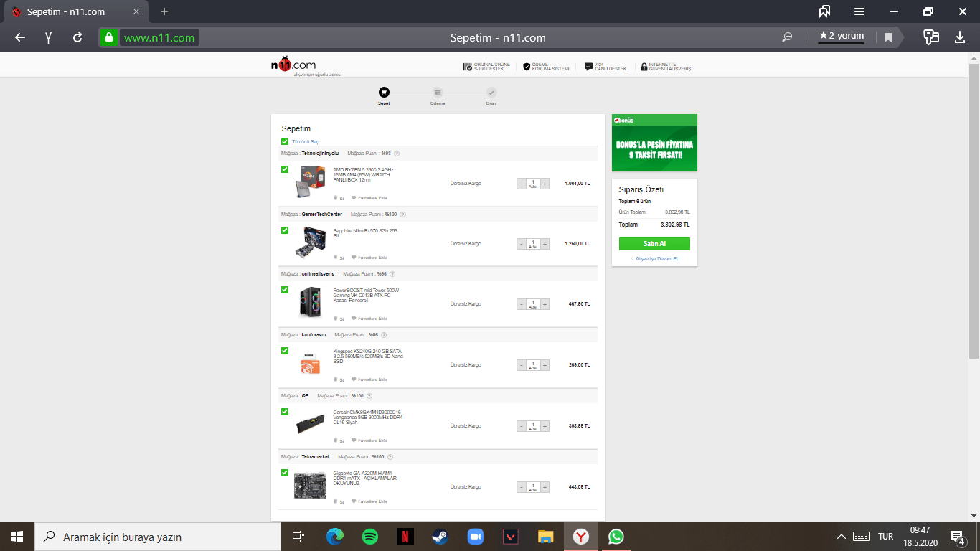
Task: Go back with the browser back arrow
Action: pos(20,37)
